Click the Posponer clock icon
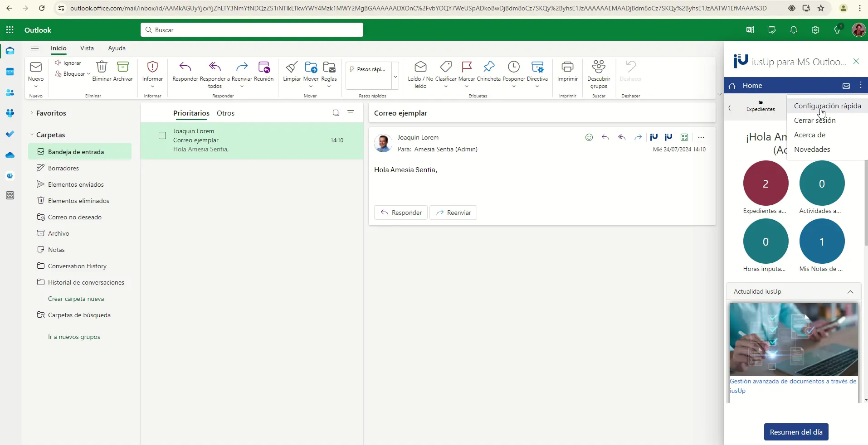 point(513,68)
